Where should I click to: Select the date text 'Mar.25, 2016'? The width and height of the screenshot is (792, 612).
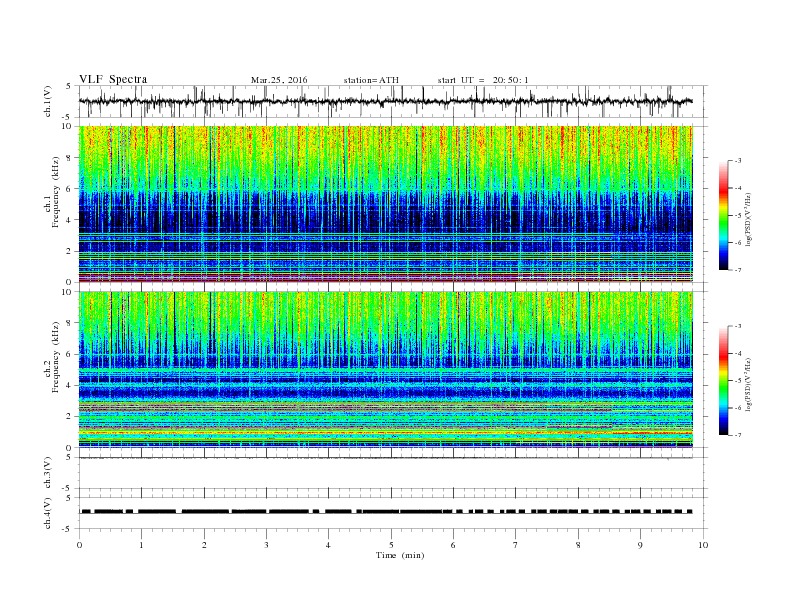point(279,80)
